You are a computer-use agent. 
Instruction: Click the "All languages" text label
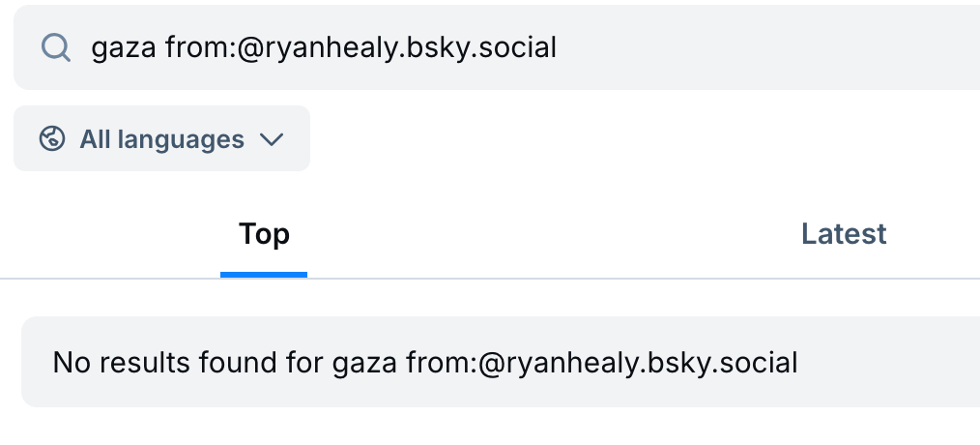161,139
